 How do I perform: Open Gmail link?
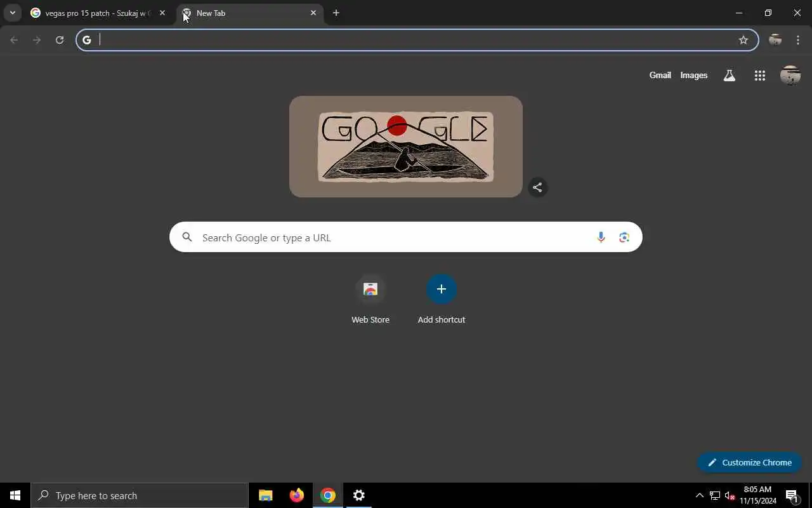pos(660,75)
